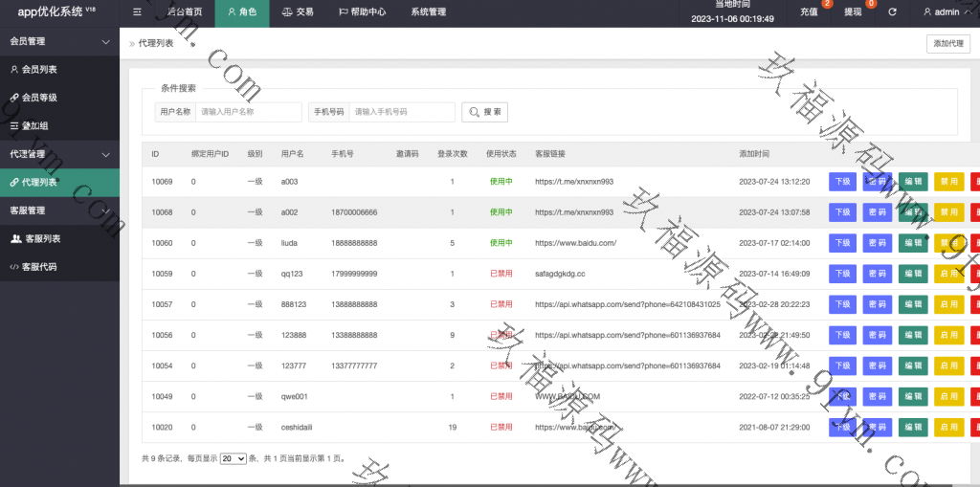Open the 提现 notifications with badge

[853, 12]
